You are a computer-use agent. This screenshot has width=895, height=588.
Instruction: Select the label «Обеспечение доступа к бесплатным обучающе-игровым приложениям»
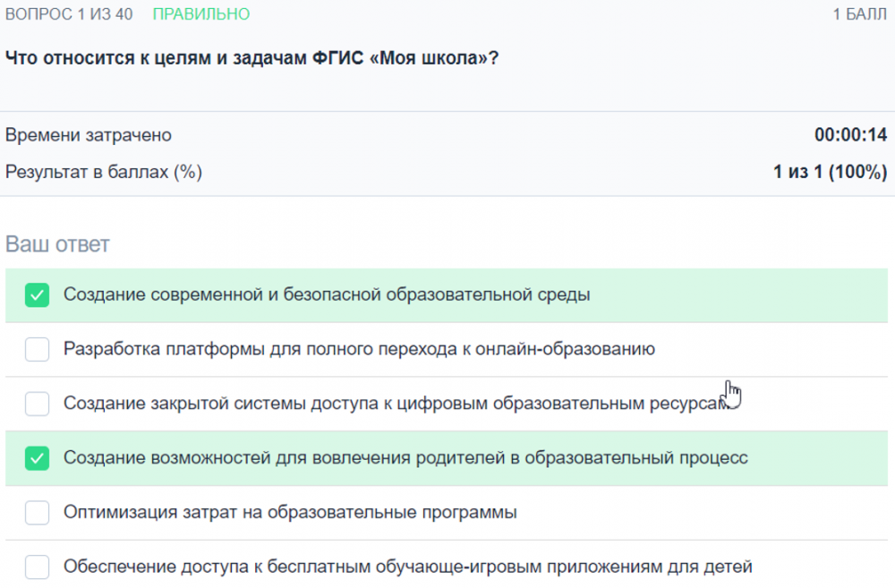[x=408, y=567]
